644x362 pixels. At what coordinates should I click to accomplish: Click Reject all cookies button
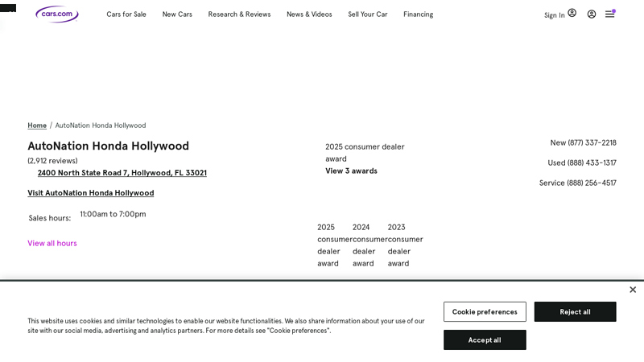click(x=575, y=312)
